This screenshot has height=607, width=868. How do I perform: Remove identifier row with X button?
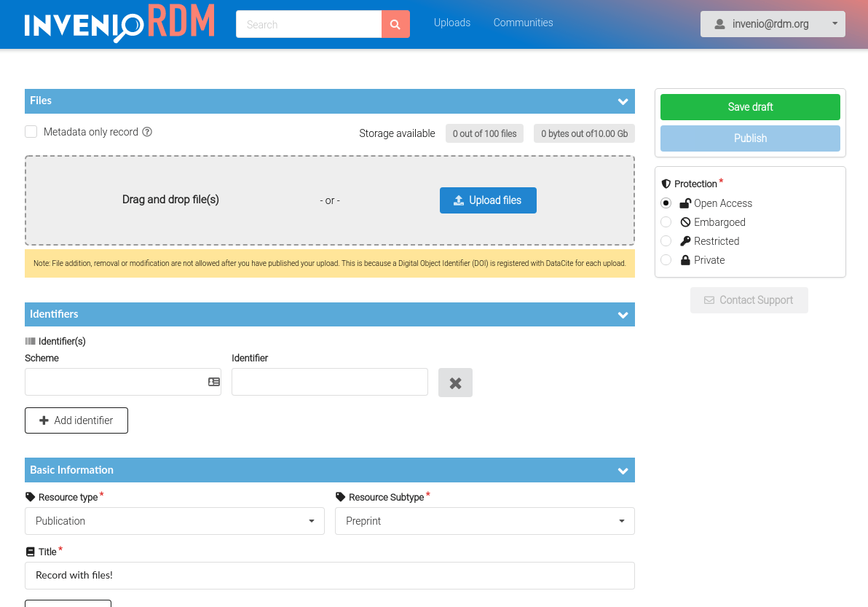point(455,383)
